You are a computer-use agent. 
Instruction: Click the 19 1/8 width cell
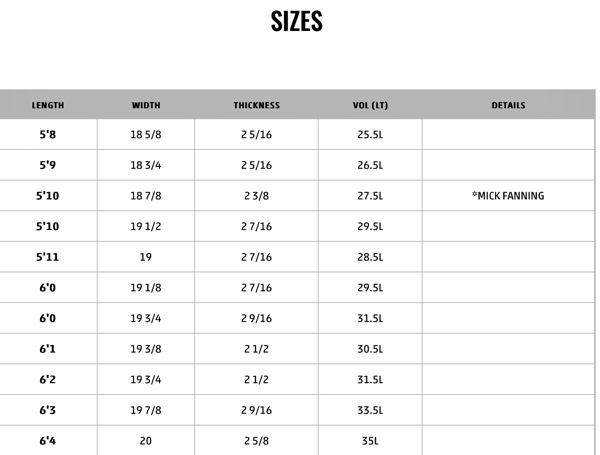point(146,288)
